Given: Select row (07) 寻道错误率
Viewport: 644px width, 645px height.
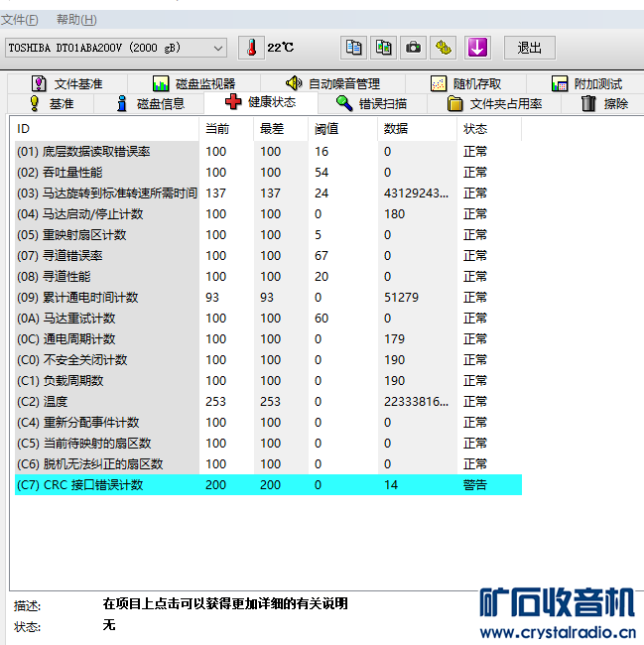Looking at the screenshot, I should point(268,255).
